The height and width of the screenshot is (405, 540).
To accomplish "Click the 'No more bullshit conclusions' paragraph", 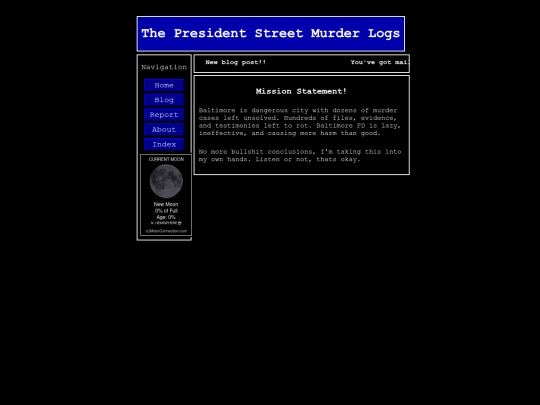I will (x=300, y=155).
